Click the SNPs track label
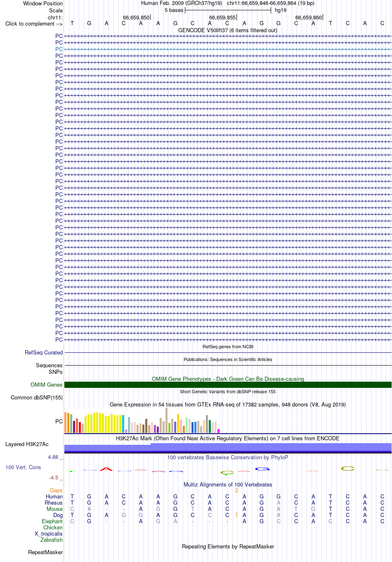The image size is (392, 562). 56,372
